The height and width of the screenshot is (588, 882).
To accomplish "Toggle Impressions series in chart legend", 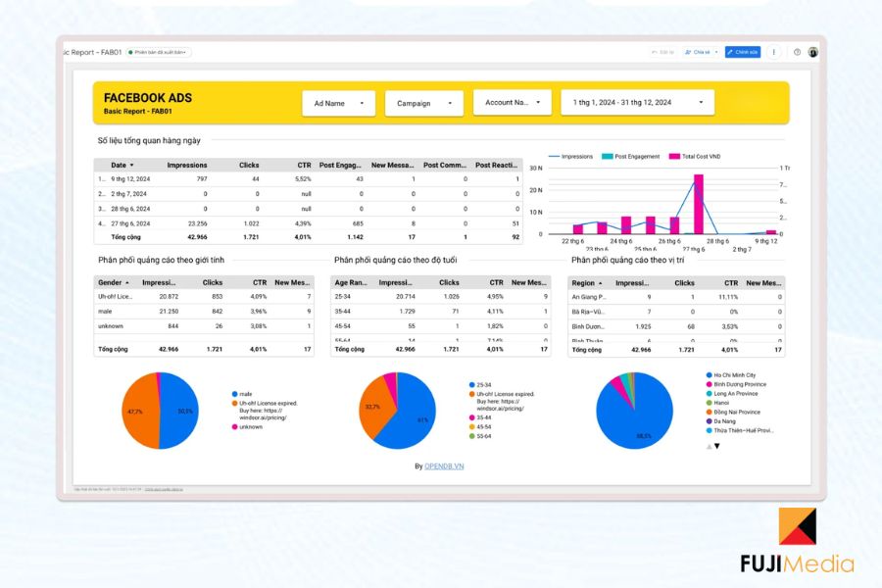I will coord(570,157).
